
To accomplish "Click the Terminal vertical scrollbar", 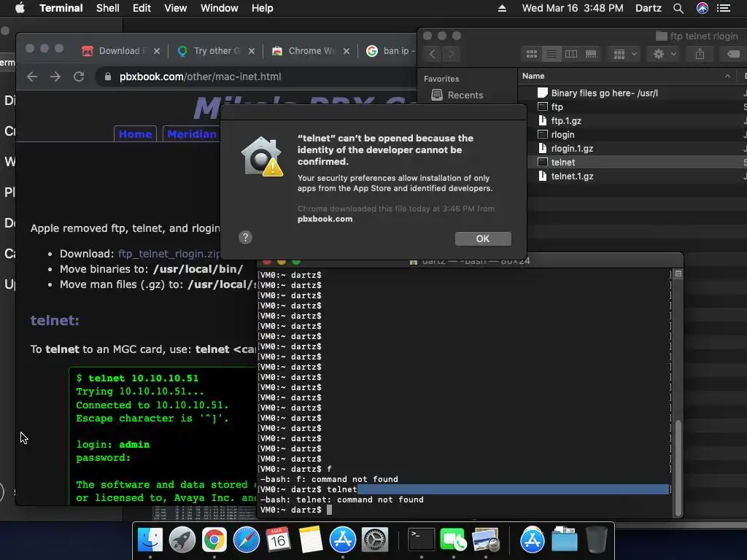I will [x=678, y=468].
